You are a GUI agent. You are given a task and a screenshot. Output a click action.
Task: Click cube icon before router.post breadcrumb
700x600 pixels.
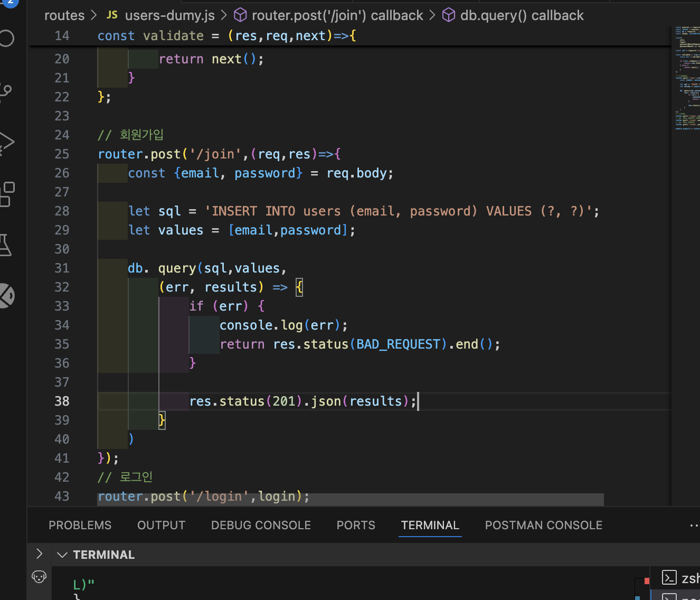click(x=240, y=15)
